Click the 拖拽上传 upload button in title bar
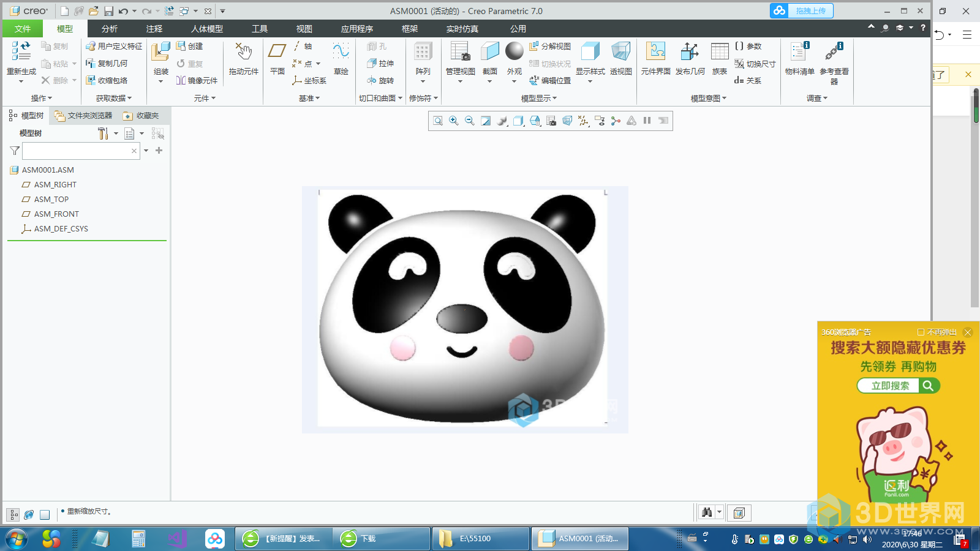The image size is (980, 551). pos(802,10)
